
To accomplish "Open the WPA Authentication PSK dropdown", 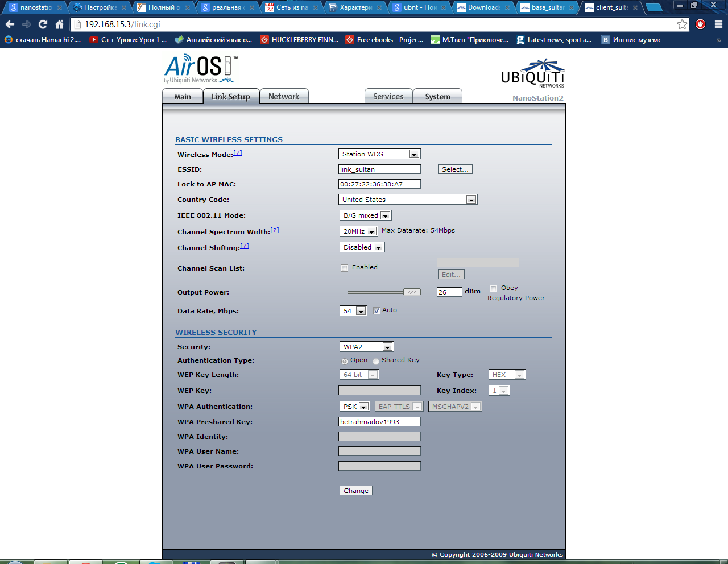I will coord(355,407).
